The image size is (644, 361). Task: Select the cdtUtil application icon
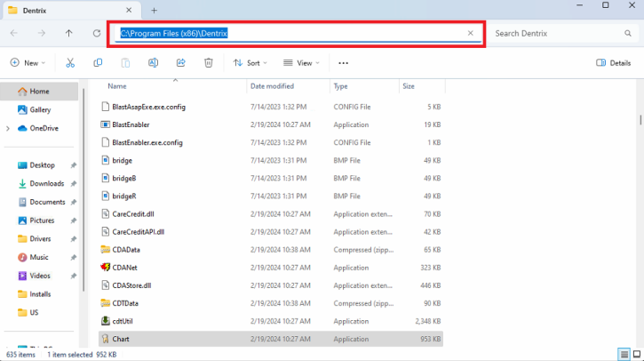(x=105, y=321)
